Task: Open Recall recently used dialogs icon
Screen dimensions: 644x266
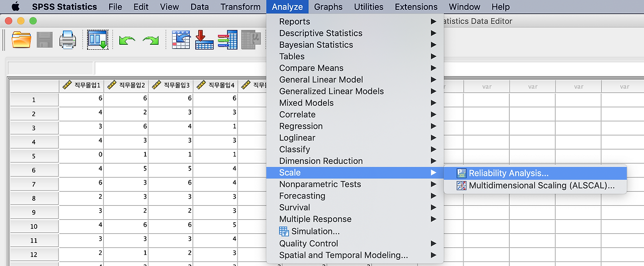Action: pyautogui.click(x=98, y=39)
